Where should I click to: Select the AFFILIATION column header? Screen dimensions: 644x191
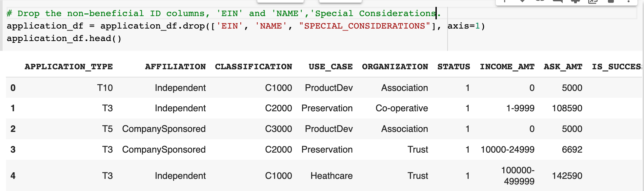click(175, 67)
